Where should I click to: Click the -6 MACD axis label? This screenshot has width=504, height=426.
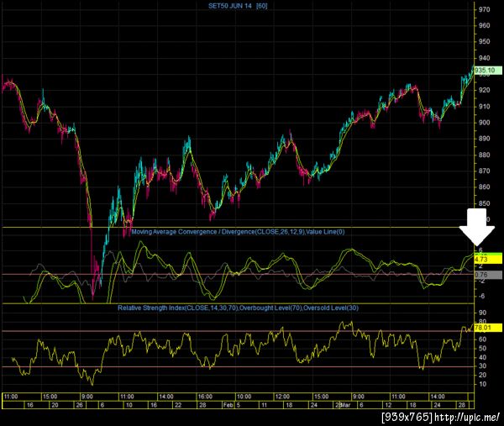(480, 296)
